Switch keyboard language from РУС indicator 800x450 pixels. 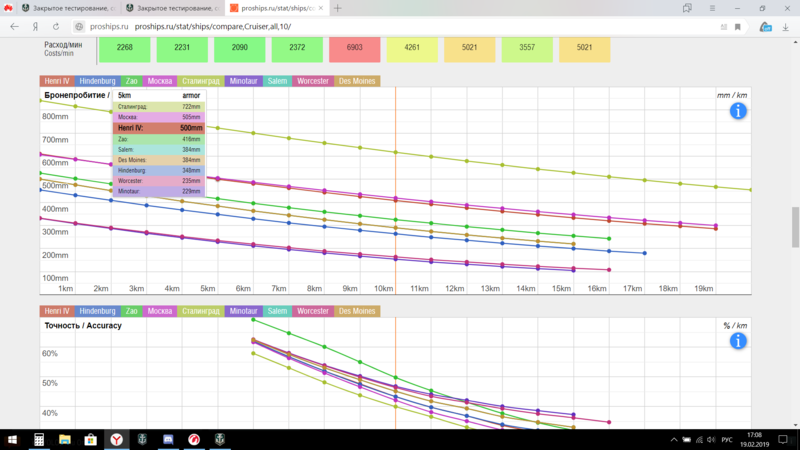coord(728,439)
